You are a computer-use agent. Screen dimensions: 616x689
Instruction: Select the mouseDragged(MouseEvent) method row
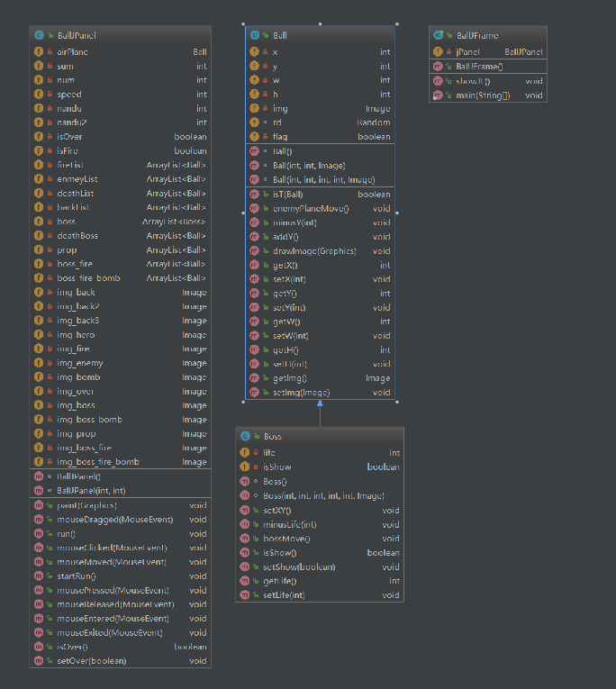tap(120, 520)
